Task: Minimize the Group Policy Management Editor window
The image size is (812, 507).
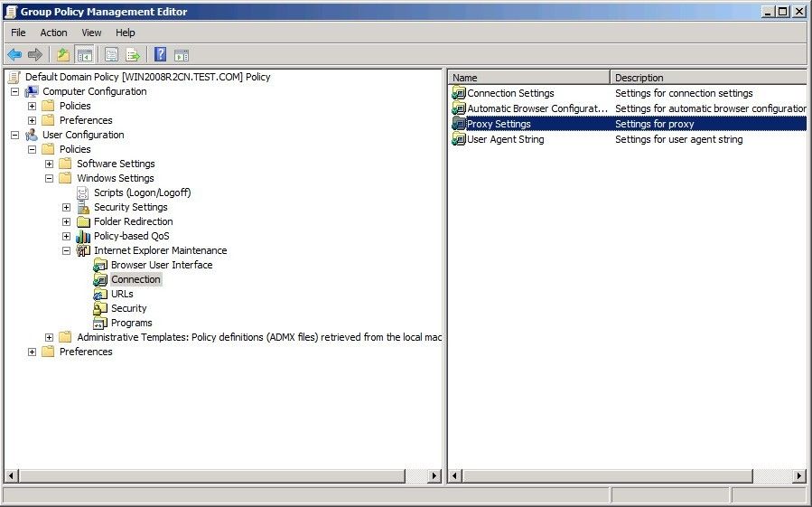Action: (768, 12)
